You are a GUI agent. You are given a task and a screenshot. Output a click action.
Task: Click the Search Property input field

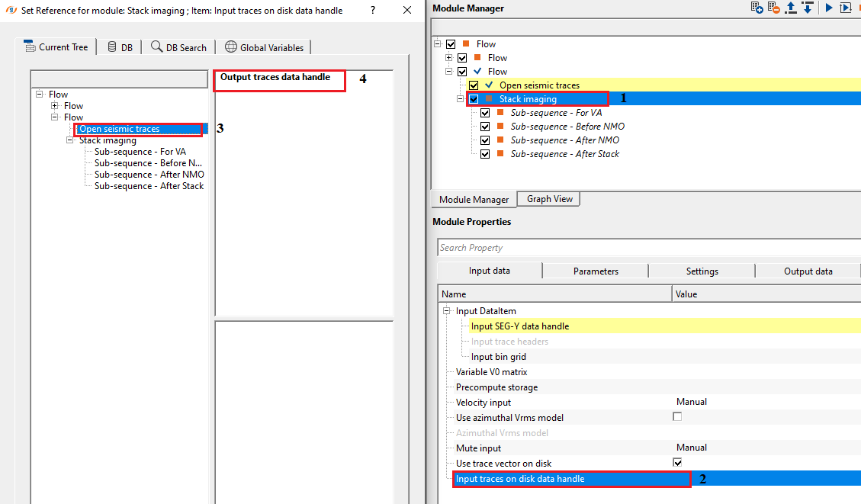pyautogui.click(x=648, y=248)
